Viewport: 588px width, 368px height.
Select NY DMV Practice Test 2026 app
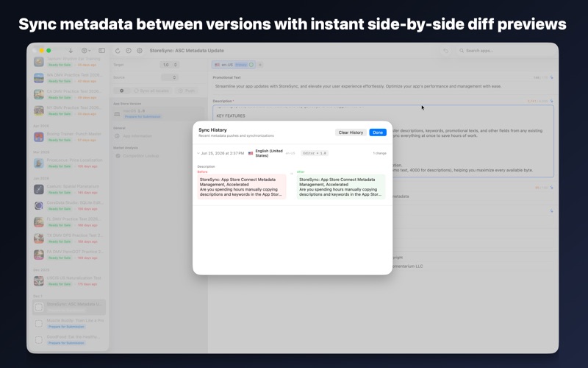(x=69, y=110)
